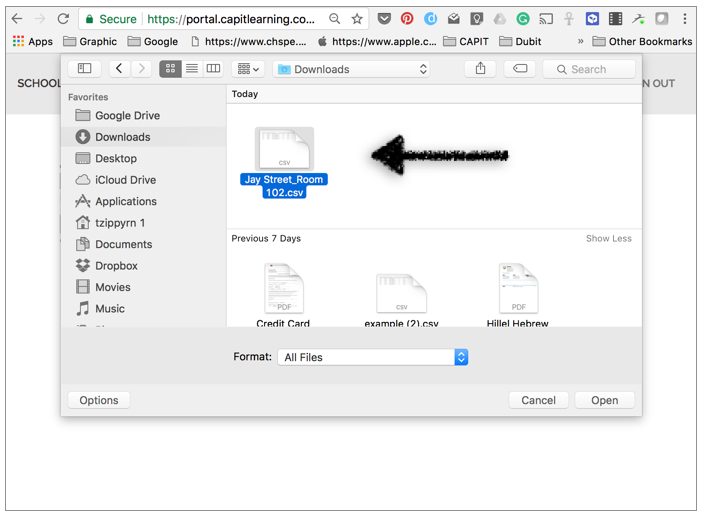The height and width of the screenshot is (520, 704).
Task: Navigate forward in the file dialog
Action: click(x=141, y=69)
